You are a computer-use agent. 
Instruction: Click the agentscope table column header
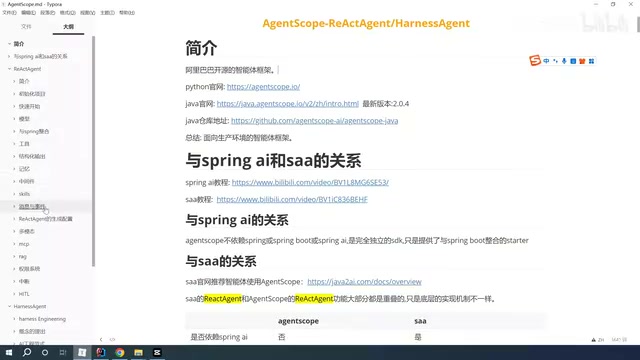[298, 321]
